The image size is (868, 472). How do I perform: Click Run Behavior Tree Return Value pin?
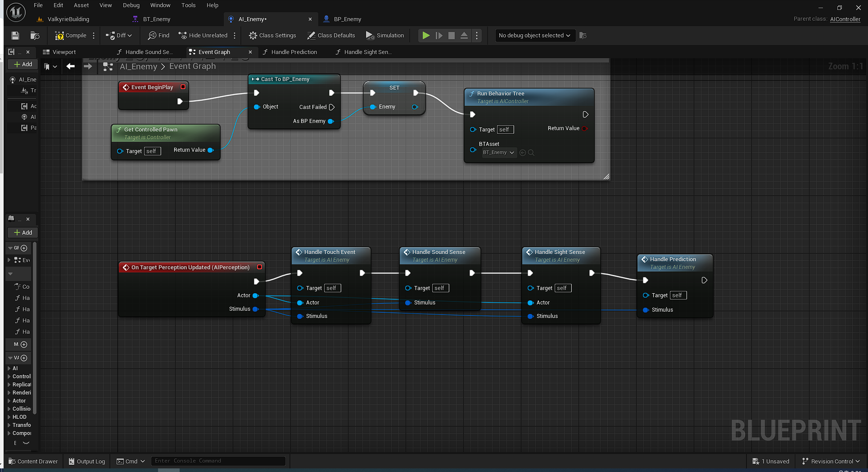pos(584,128)
